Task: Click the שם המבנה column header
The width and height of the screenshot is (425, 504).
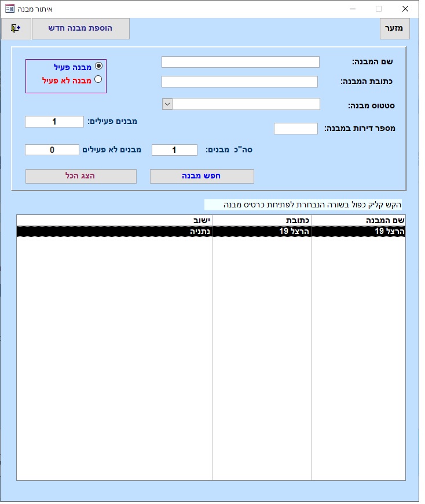Action: click(358, 221)
